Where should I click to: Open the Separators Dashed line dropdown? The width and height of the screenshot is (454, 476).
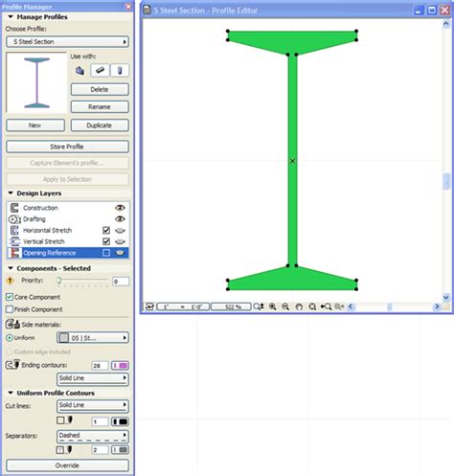93,437
